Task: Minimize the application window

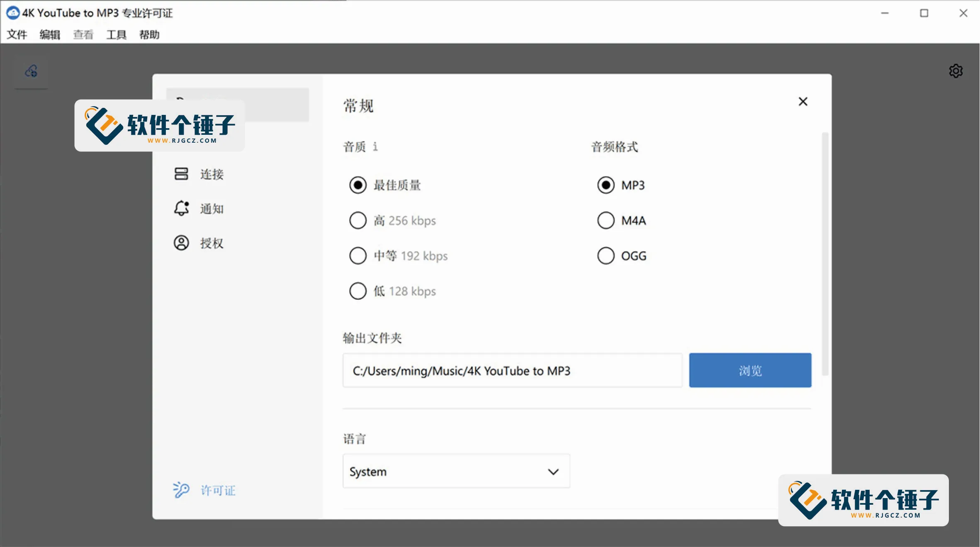Action: click(885, 13)
